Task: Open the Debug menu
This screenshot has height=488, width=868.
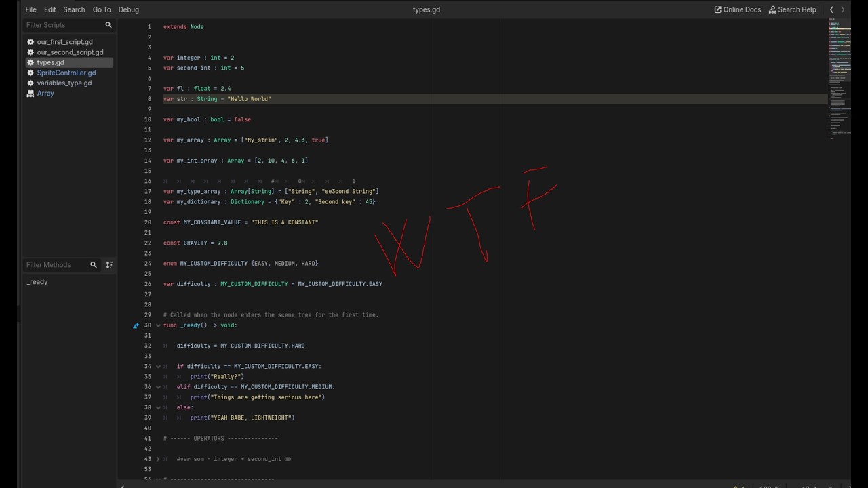Action: click(x=128, y=9)
